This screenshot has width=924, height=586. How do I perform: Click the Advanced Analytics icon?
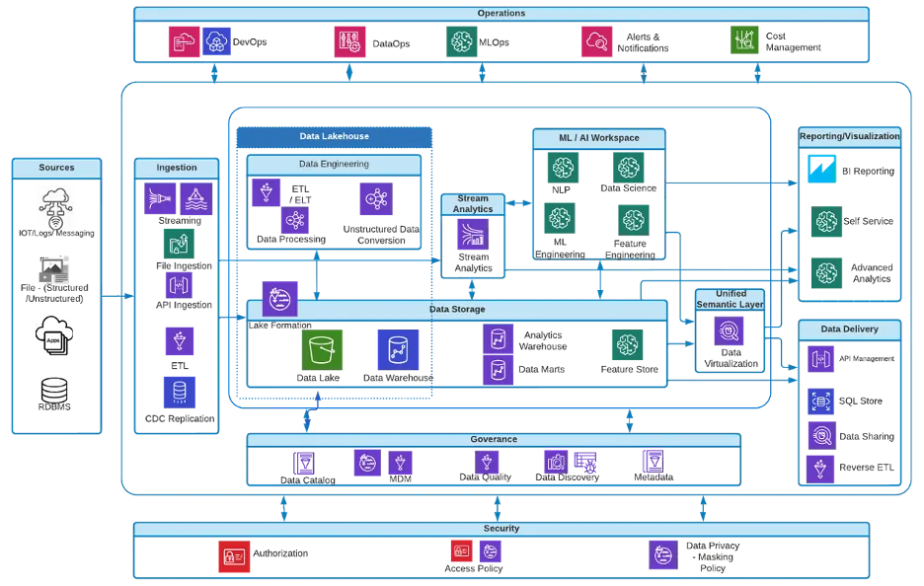(826, 272)
